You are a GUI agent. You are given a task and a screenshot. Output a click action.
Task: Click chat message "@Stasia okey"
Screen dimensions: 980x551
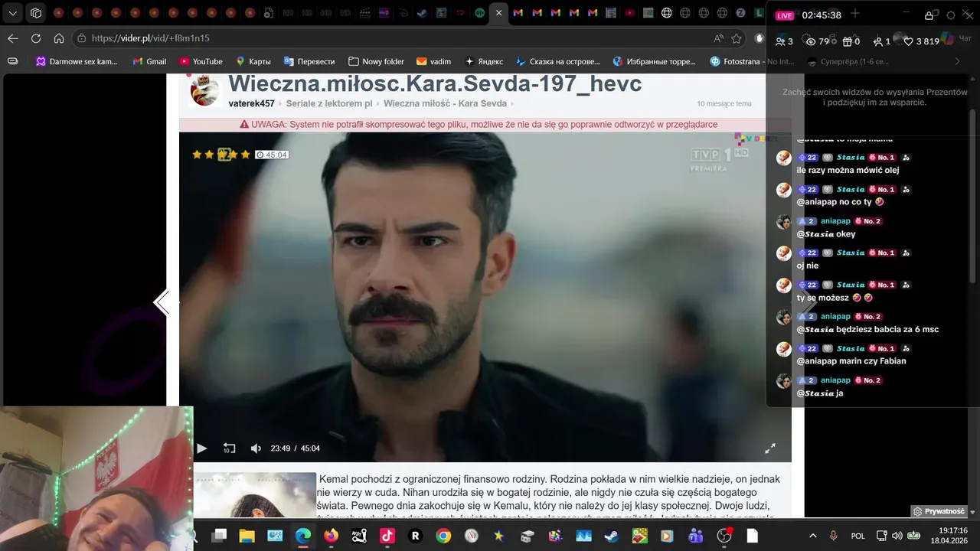(826, 234)
